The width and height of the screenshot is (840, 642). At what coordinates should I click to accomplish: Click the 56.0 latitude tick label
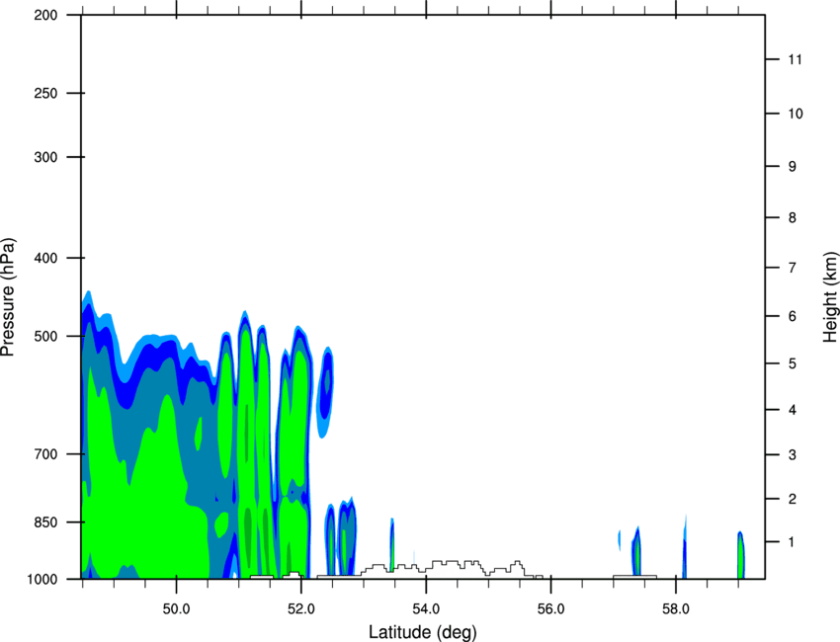coord(551,609)
